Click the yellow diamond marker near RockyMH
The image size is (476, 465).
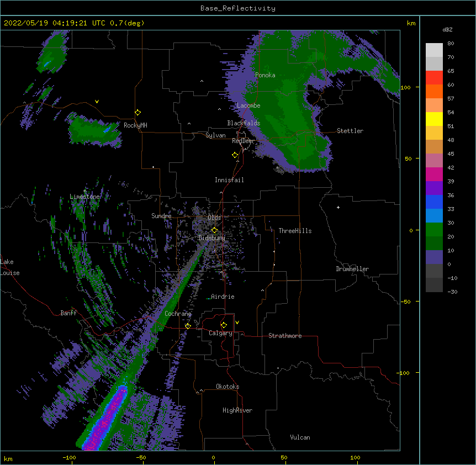click(x=138, y=113)
